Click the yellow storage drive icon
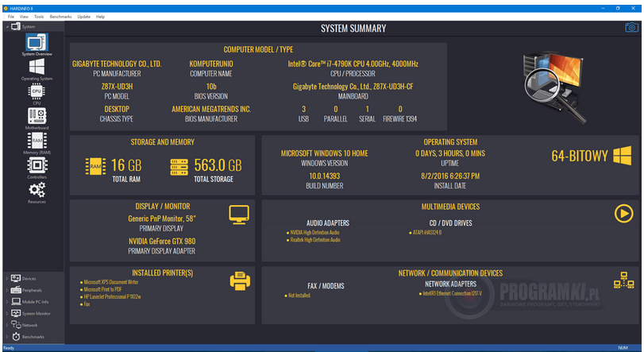This screenshot has width=644, height=352. point(179,167)
